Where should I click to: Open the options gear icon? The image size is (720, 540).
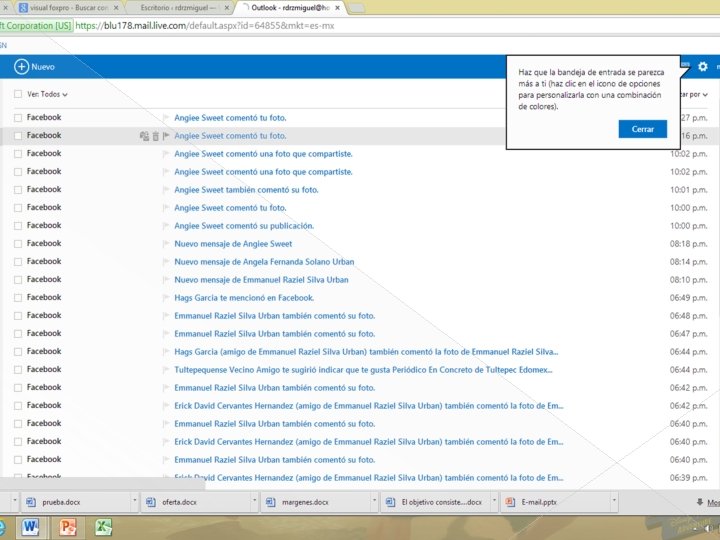coord(703,67)
